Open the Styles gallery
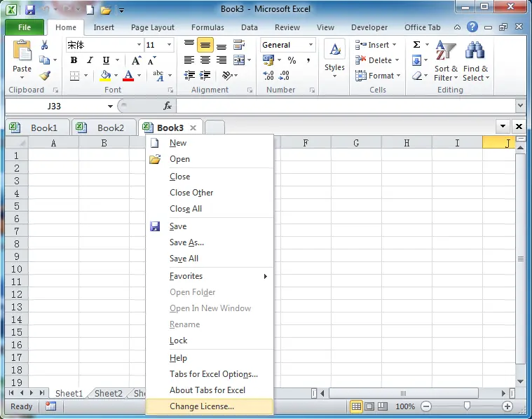The width and height of the screenshot is (532, 419). 334,59
